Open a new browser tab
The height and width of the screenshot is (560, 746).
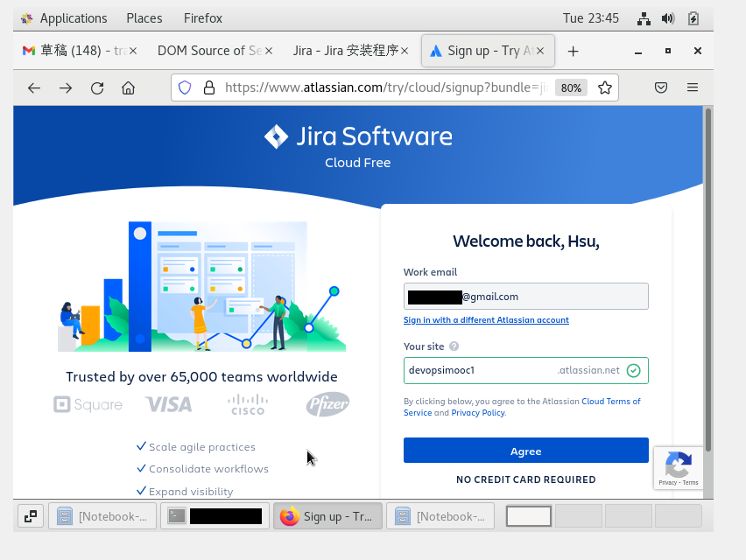574,52
